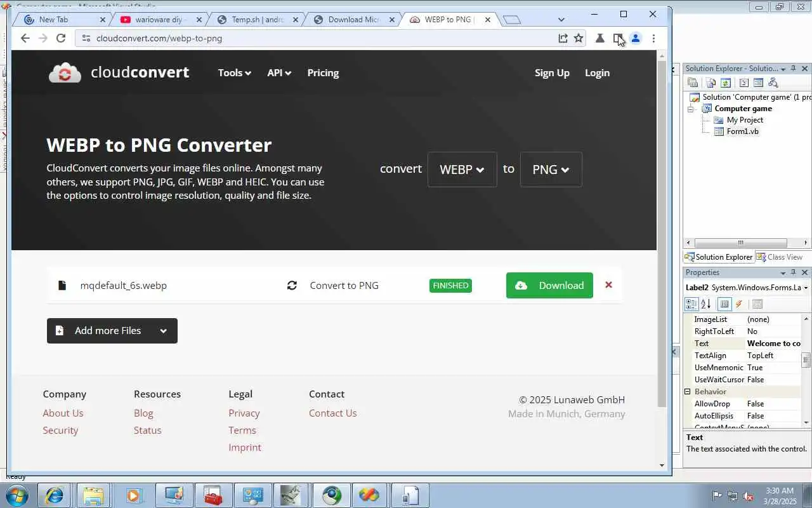Sort properties with Categorized button

click(x=692, y=304)
